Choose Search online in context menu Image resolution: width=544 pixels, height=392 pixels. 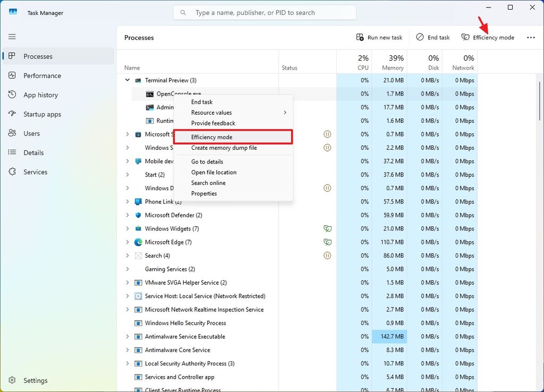233,183
